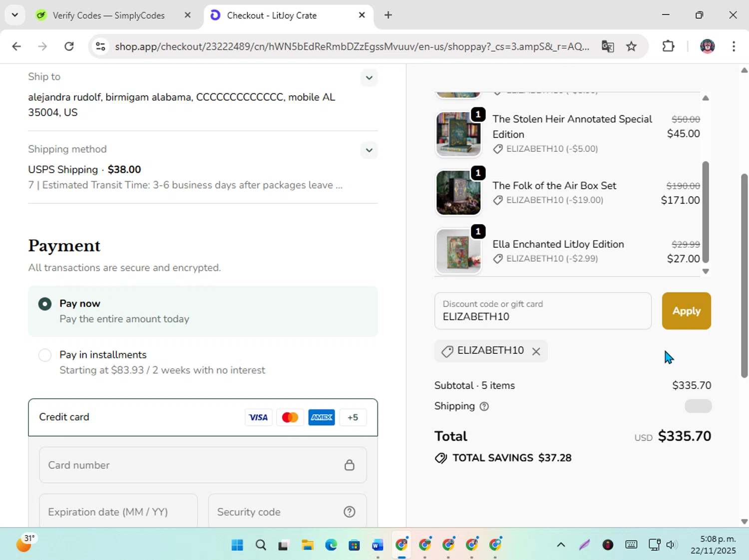Viewport: 749px width, 560px height.
Task: Open Word from the taskbar
Action: 378,545
